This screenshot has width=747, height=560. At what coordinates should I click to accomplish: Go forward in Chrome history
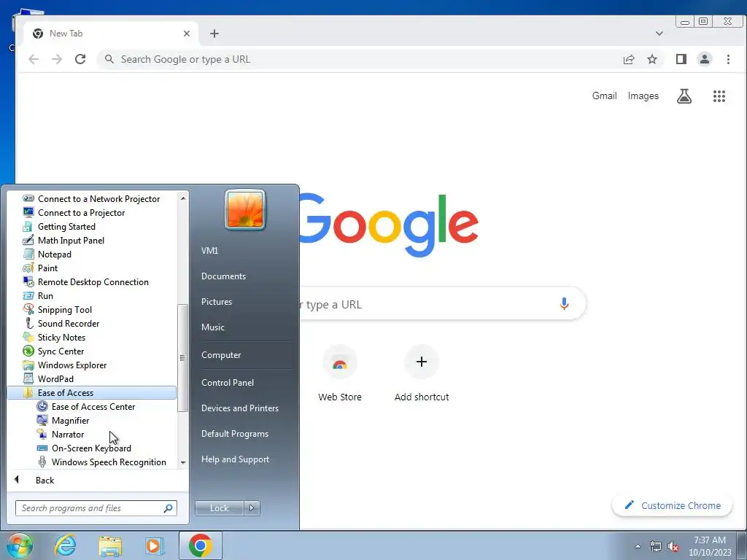57,59
